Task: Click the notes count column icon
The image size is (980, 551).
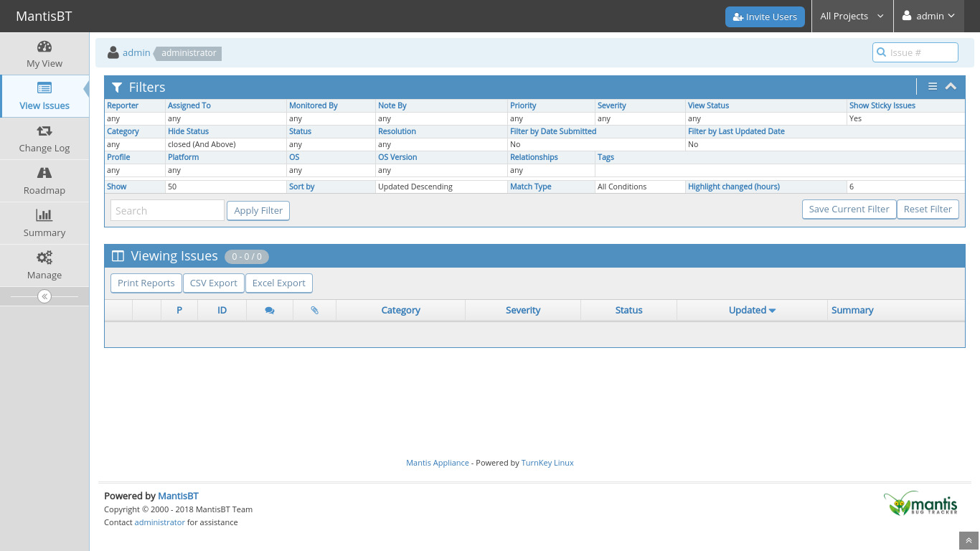Action: (270, 311)
